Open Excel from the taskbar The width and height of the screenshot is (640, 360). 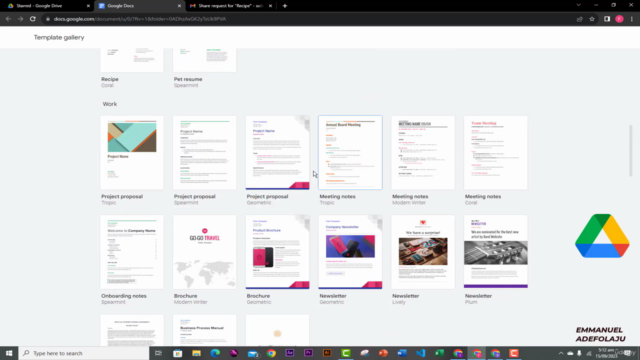[x=440, y=353]
